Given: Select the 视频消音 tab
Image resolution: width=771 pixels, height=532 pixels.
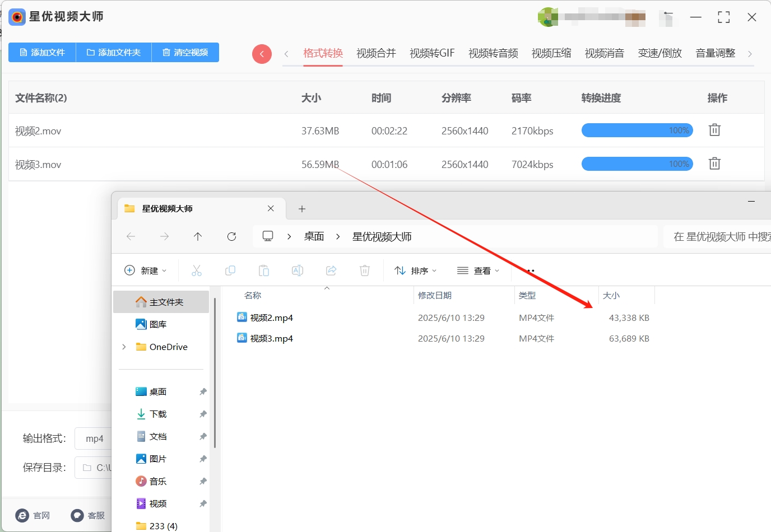Looking at the screenshot, I should tap(605, 53).
